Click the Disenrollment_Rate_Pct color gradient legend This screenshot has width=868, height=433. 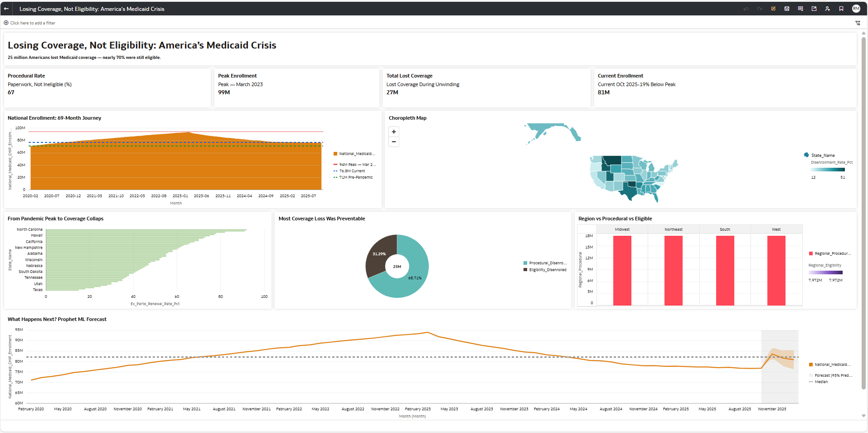click(828, 170)
